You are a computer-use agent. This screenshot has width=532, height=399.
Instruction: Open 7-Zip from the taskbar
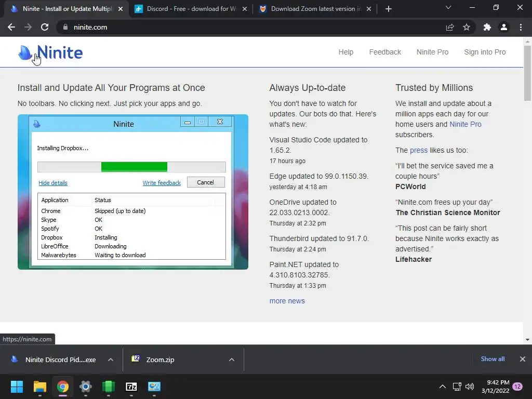pos(131,387)
